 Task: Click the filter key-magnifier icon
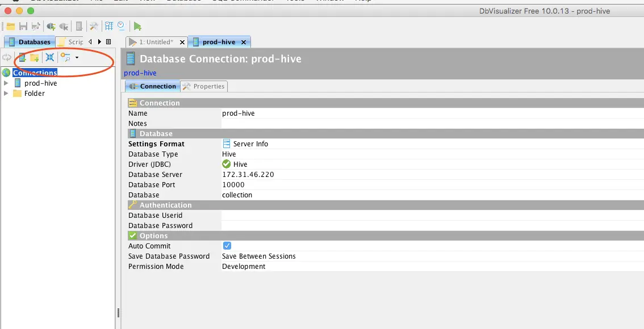66,57
